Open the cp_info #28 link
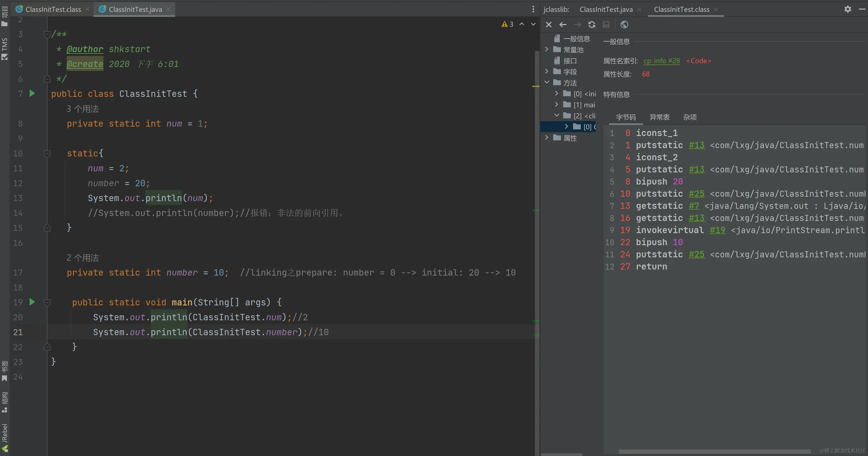 (x=661, y=61)
